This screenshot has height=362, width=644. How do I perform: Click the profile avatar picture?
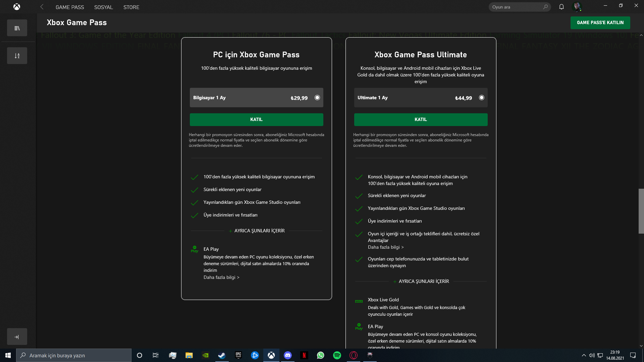pos(577,6)
